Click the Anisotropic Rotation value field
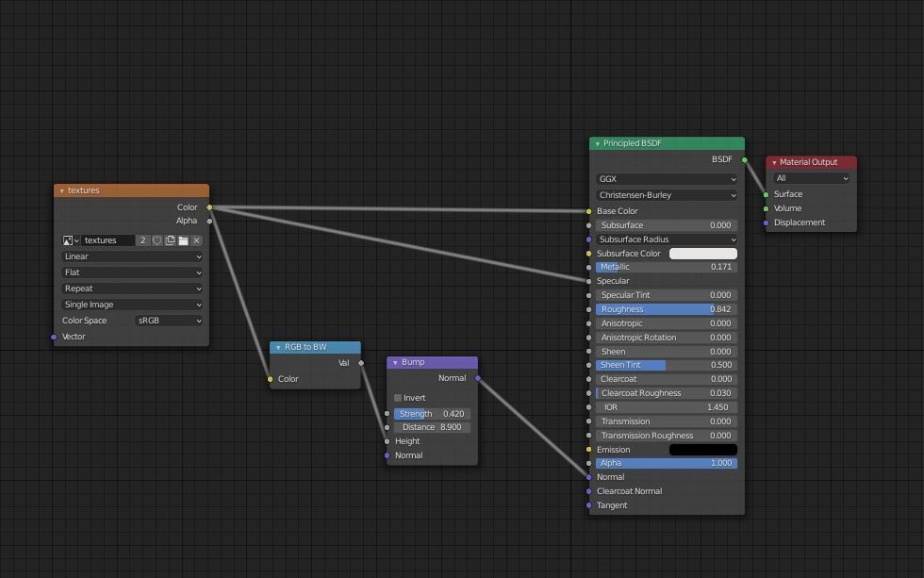The width and height of the screenshot is (924, 578). point(667,338)
